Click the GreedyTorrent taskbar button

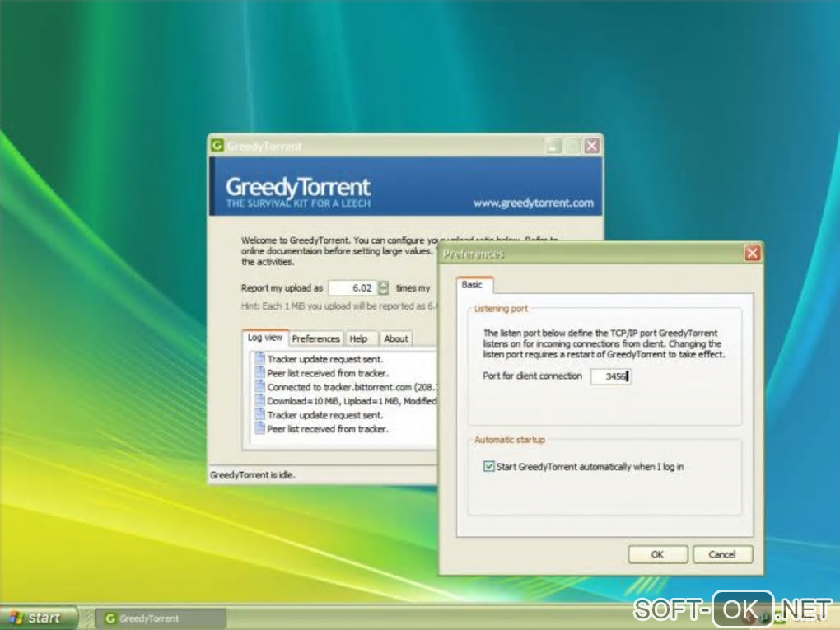(x=161, y=618)
